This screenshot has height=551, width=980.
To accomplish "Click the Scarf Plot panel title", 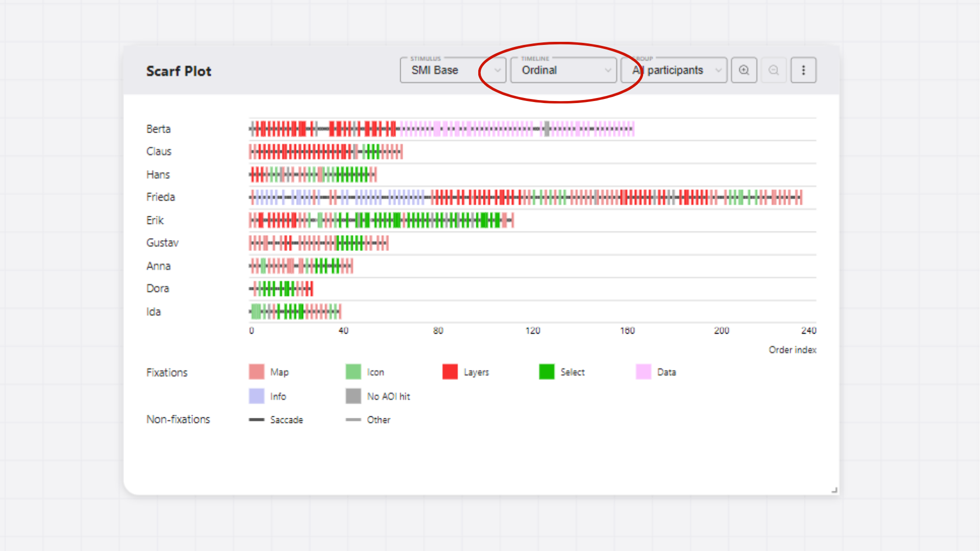I will (x=179, y=71).
